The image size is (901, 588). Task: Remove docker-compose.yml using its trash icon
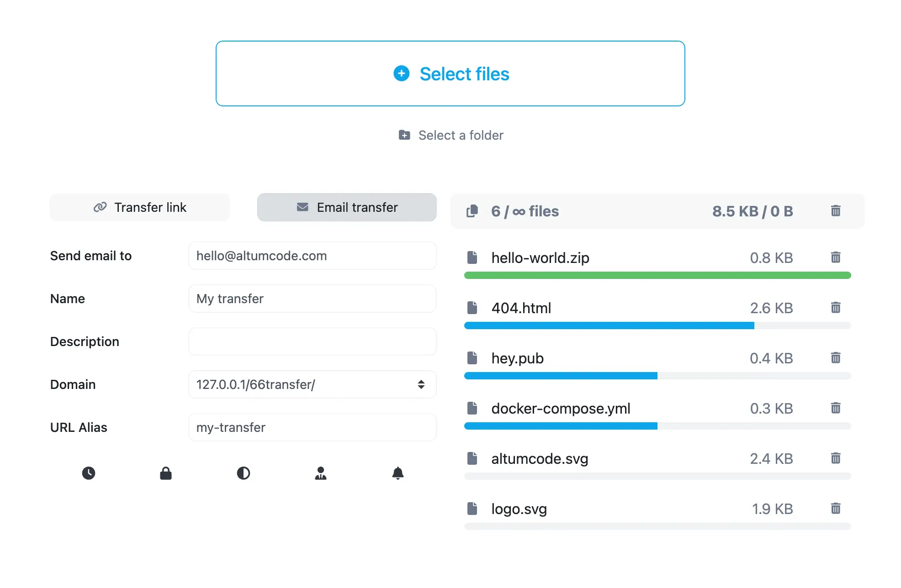tap(836, 408)
